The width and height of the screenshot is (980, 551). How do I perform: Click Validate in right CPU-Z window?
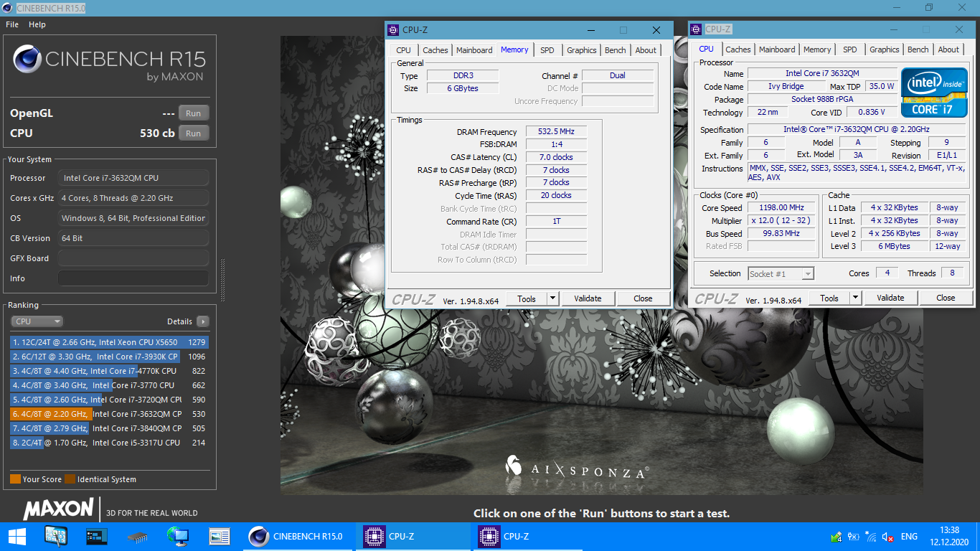[x=890, y=298]
